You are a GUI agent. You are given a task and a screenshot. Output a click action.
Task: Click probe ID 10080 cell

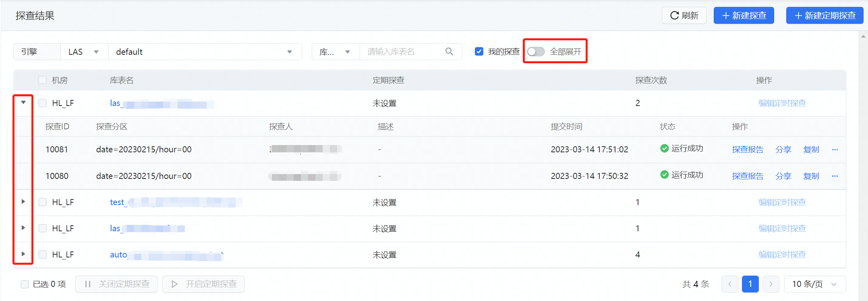[57, 176]
